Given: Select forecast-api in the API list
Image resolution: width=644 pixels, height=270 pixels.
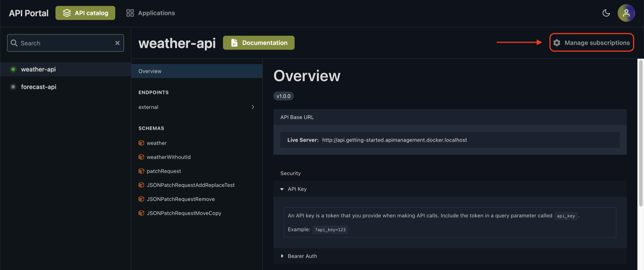Looking at the screenshot, I should click(65, 87).
